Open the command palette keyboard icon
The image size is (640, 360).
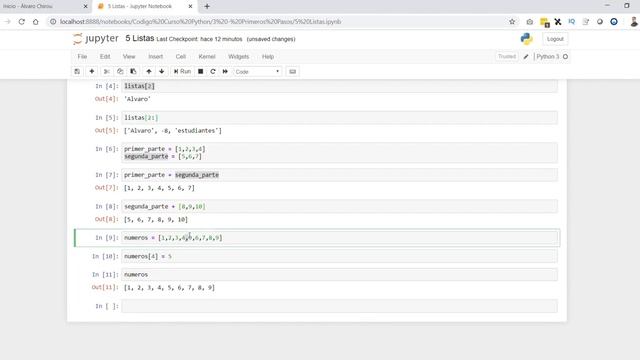tap(293, 71)
